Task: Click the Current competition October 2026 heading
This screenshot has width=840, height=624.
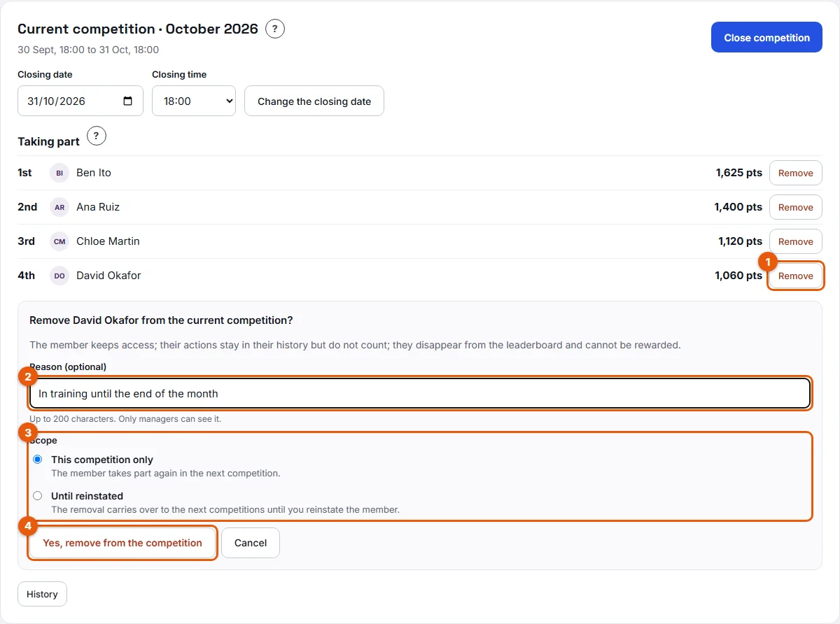Action: tap(138, 29)
